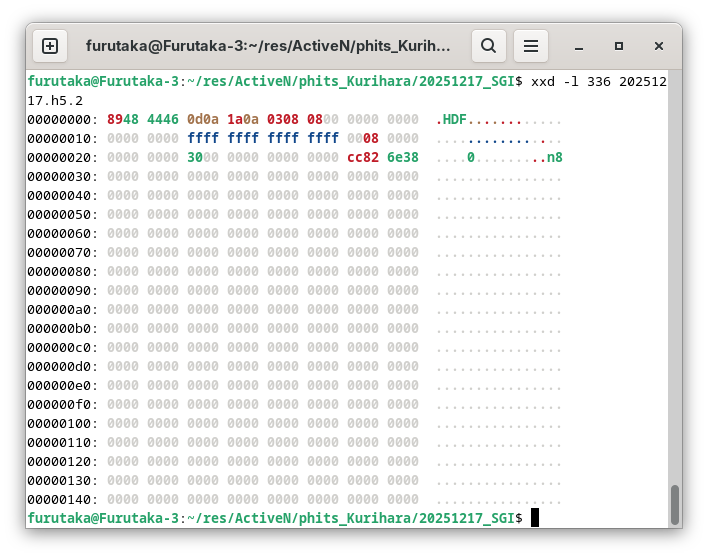
Task: Click the search magnifier icon
Action: tap(488, 46)
